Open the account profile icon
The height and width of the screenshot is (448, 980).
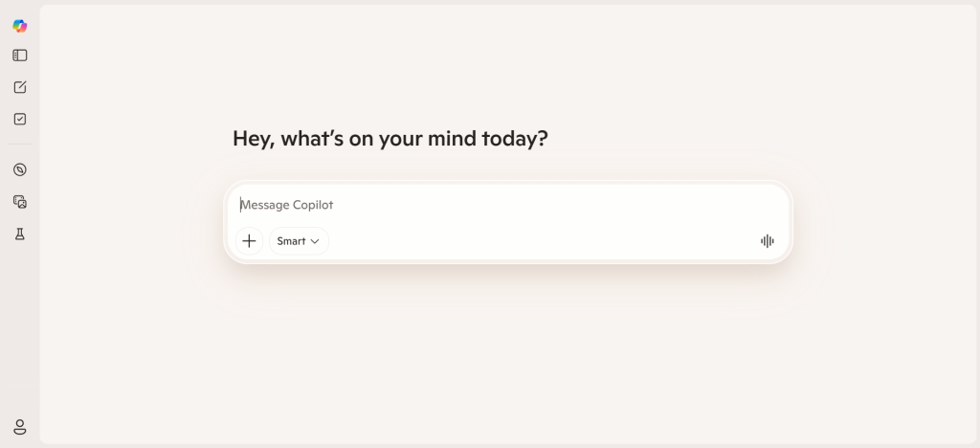[19, 427]
